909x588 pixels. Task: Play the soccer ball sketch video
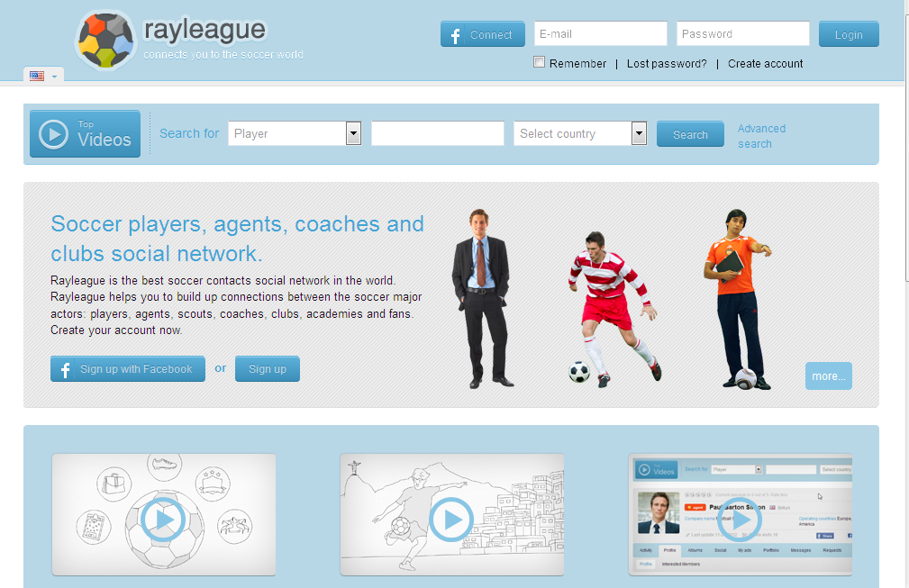(x=163, y=519)
